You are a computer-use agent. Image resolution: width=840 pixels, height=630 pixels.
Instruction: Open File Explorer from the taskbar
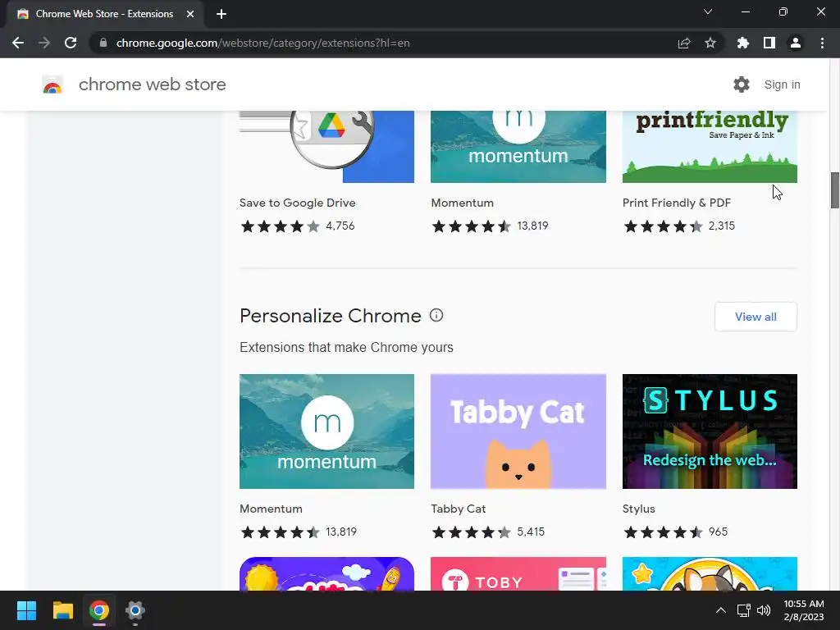point(62,610)
